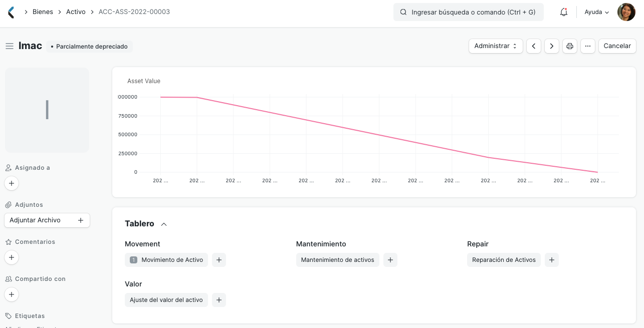Image resolution: width=644 pixels, height=328 pixels.
Task: Open Ajuste del valor del activo
Action: (166, 300)
